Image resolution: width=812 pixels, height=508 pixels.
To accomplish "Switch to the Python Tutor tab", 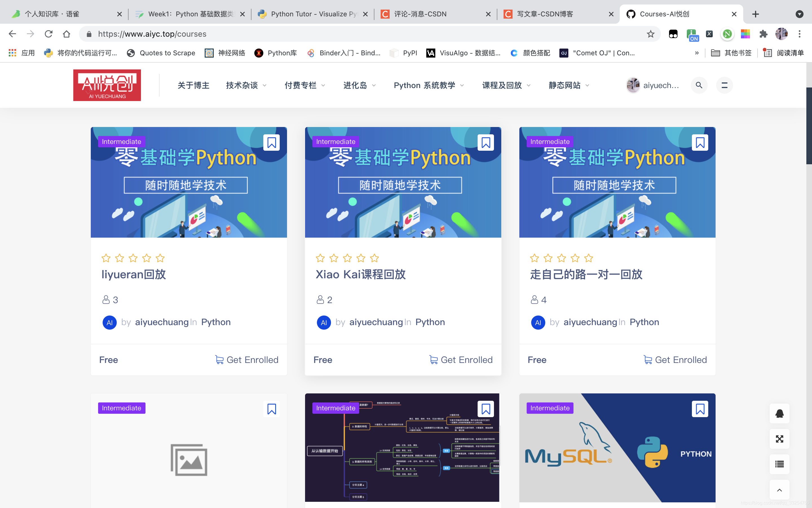I will 313,14.
